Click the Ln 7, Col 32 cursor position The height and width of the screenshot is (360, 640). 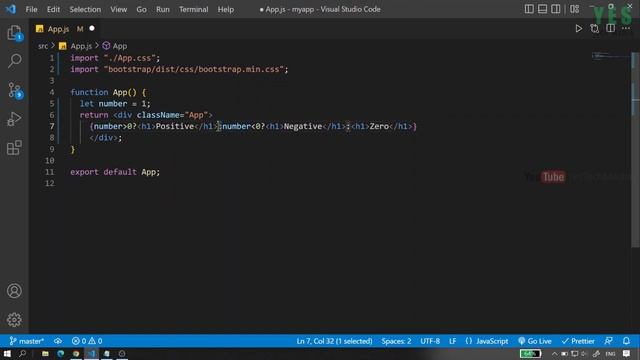(x=334, y=341)
